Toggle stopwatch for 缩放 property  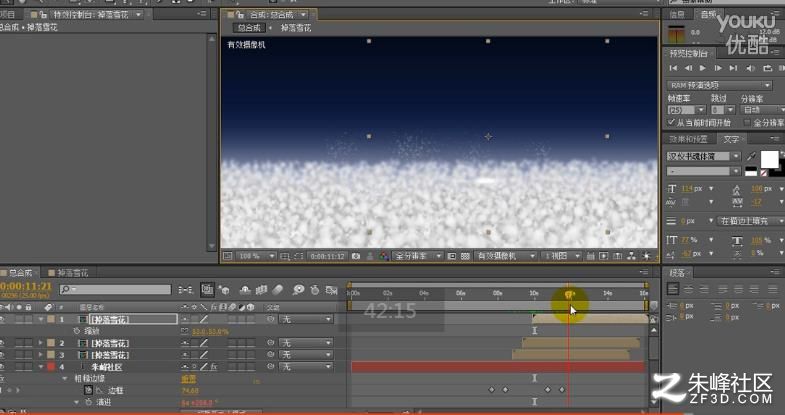(x=77, y=331)
